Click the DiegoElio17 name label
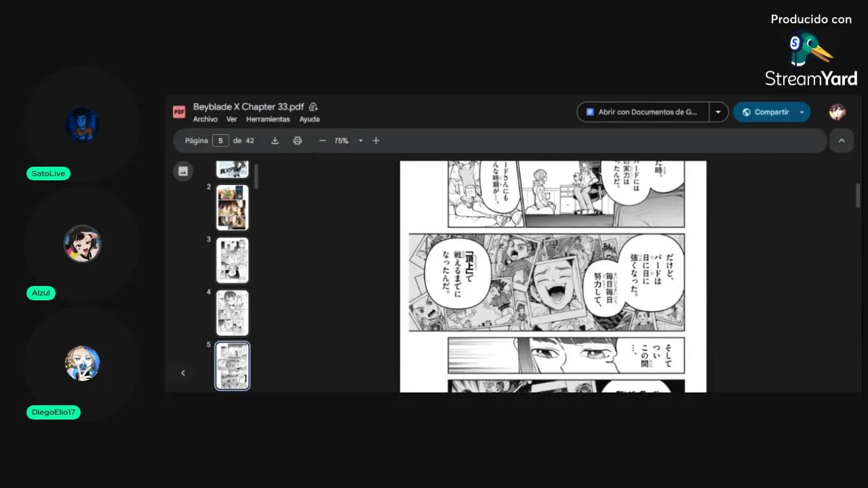This screenshot has width=868, height=488. tap(54, 412)
